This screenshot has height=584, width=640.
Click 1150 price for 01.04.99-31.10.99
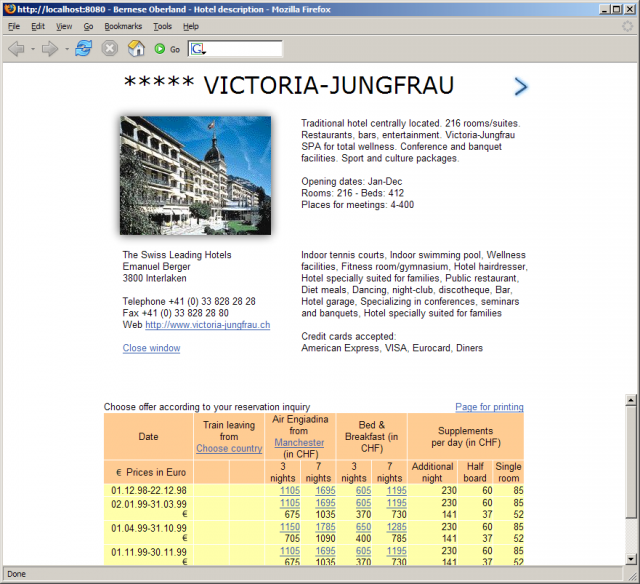click(x=290, y=527)
